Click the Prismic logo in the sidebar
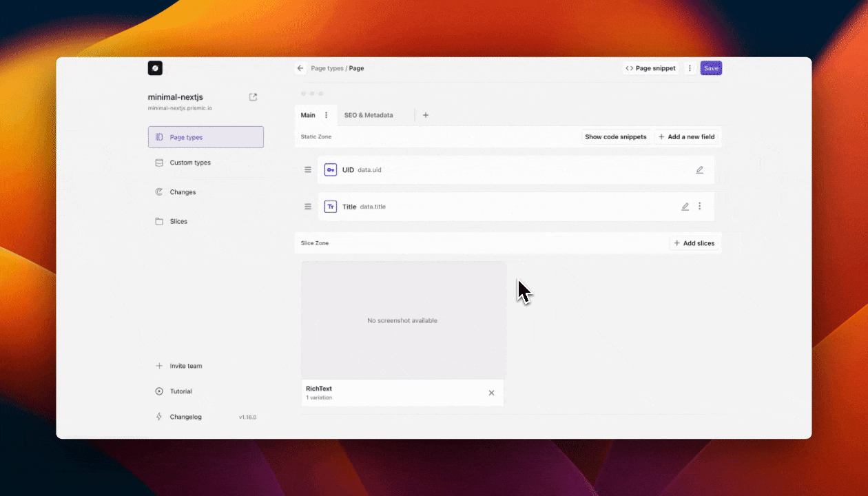This screenshot has height=496, width=868. 155,68
